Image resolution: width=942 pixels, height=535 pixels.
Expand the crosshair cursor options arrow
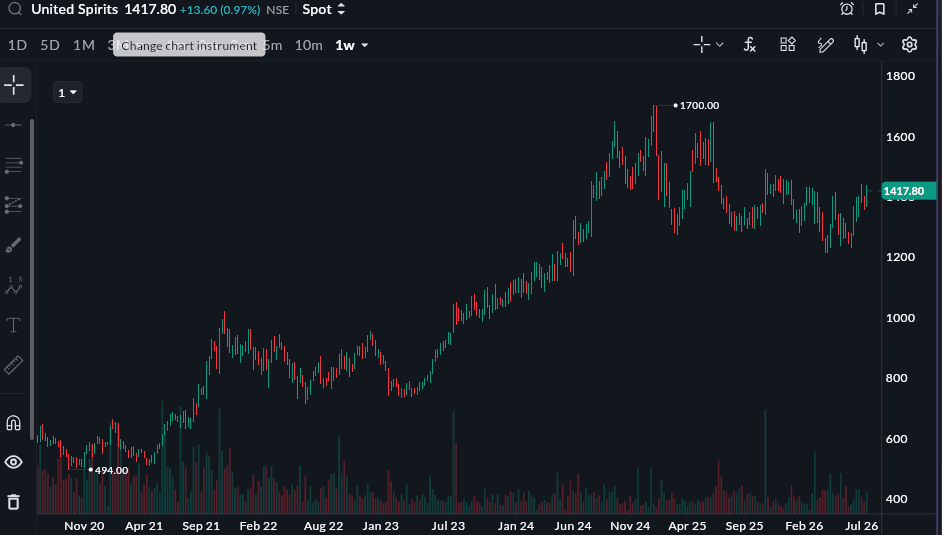[720, 45]
